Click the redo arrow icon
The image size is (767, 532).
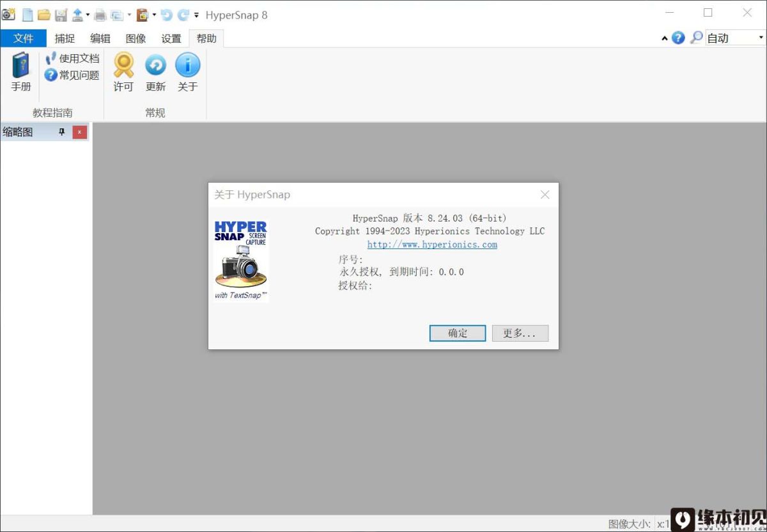183,15
